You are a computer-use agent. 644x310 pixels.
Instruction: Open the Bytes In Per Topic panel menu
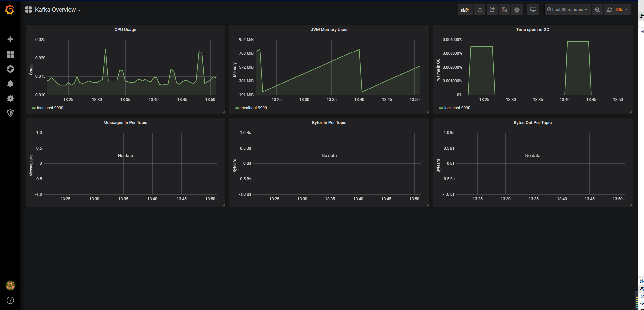(329, 123)
